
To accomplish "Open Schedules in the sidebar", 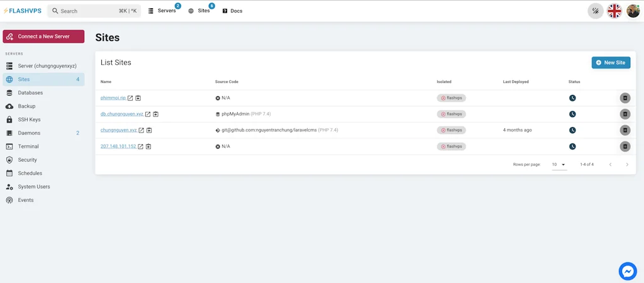I will click(x=43, y=174).
